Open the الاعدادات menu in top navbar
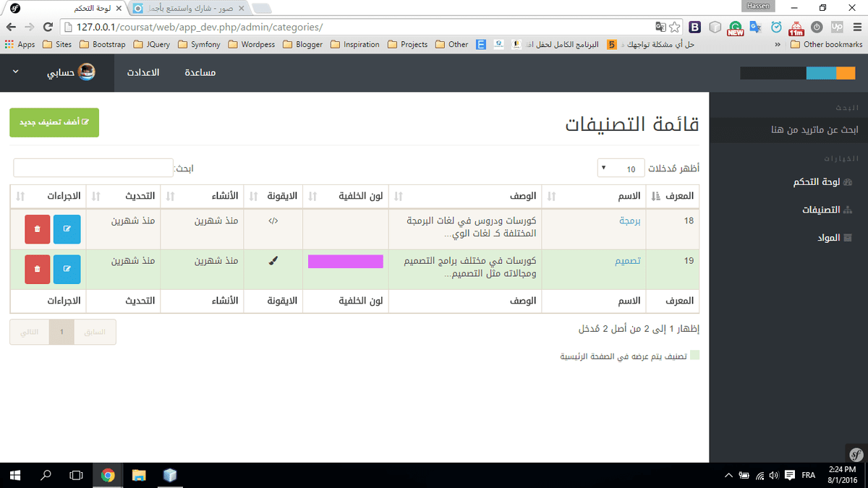The width and height of the screenshot is (868, 488). pyautogui.click(x=144, y=72)
